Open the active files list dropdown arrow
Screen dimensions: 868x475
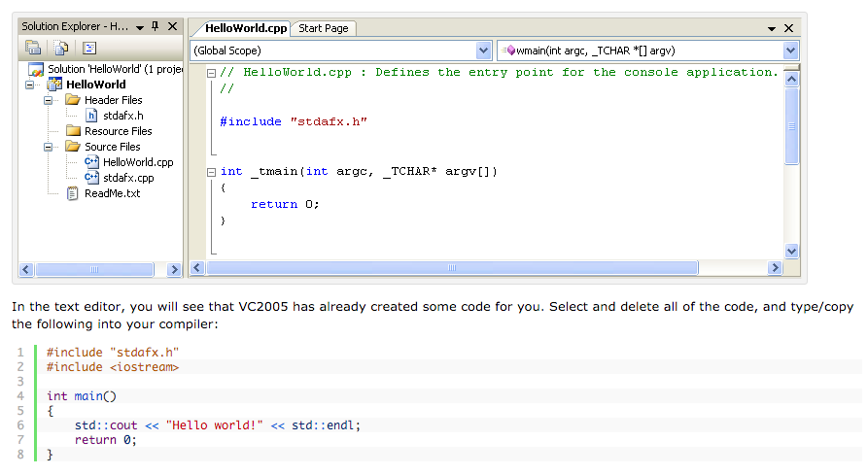point(772,29)
